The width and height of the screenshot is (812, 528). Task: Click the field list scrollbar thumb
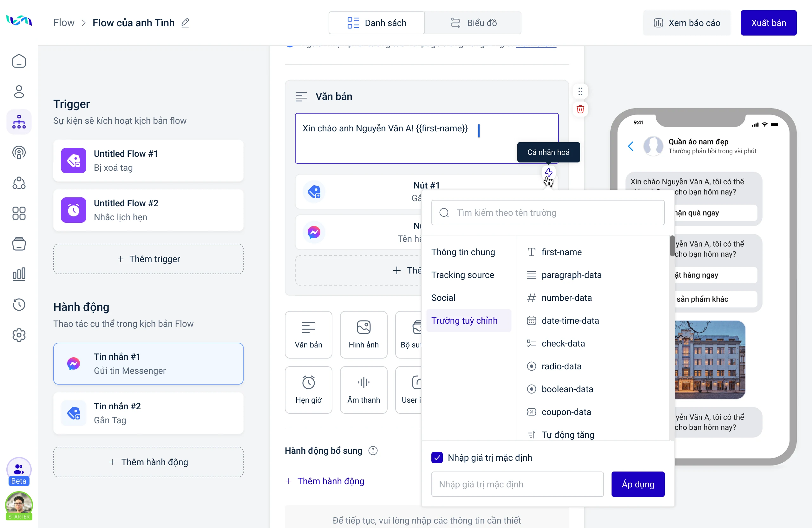[671, 246]
